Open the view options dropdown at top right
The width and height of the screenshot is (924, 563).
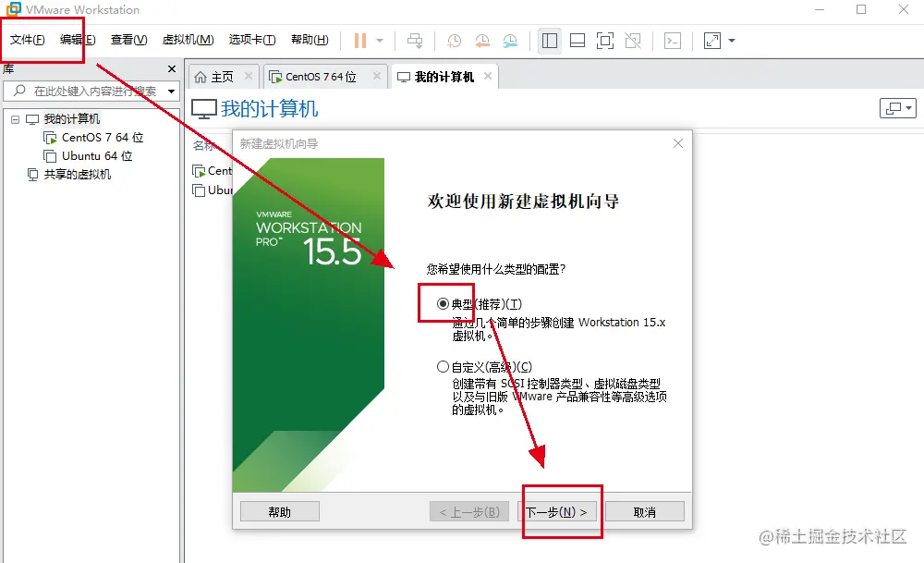coord(898,108)
